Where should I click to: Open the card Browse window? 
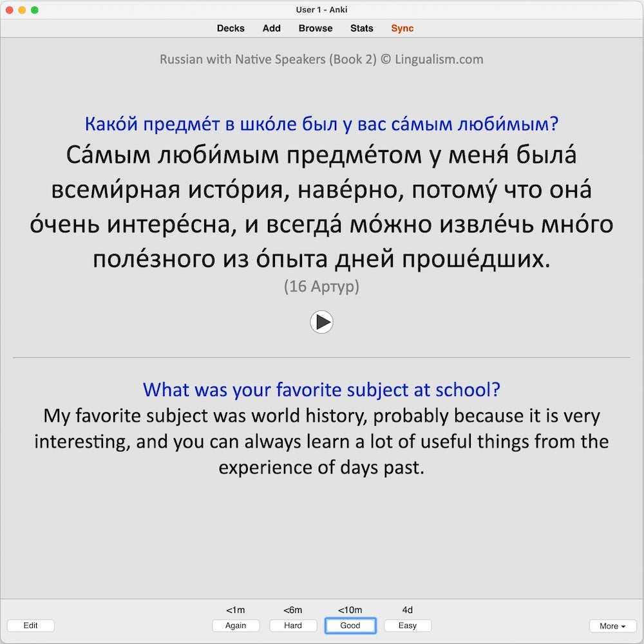coord(316,28)
